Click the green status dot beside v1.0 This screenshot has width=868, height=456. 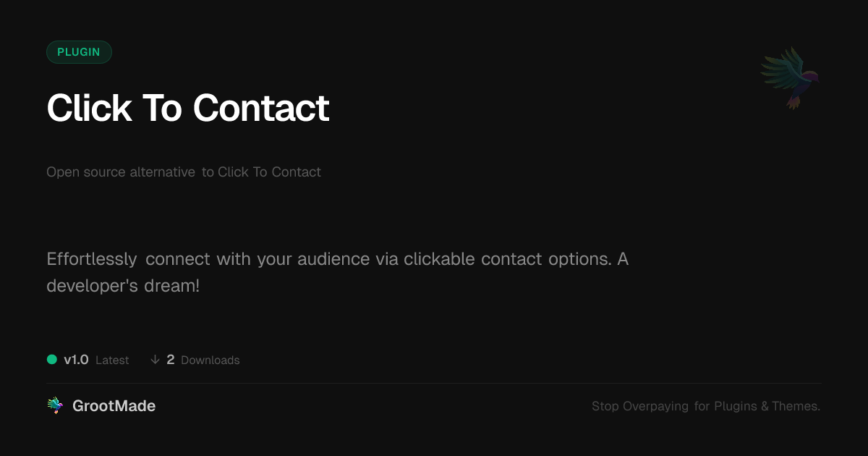pyautogui.click(x=52, y=360)
